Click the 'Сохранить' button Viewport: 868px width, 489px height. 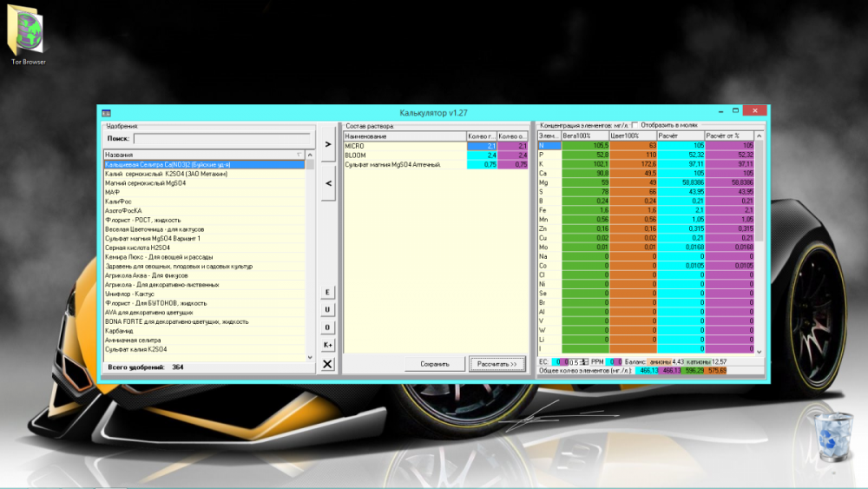click(435, 364)
